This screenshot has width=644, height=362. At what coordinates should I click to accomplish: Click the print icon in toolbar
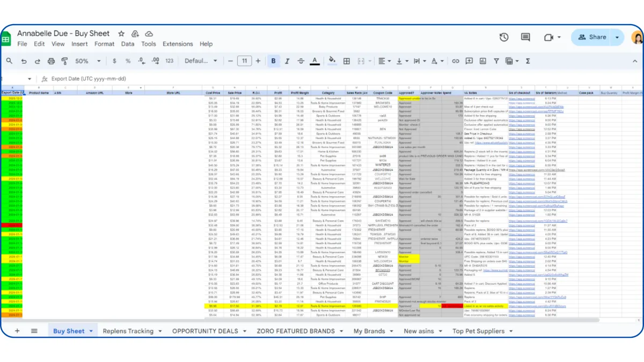[x=52, y=61]
